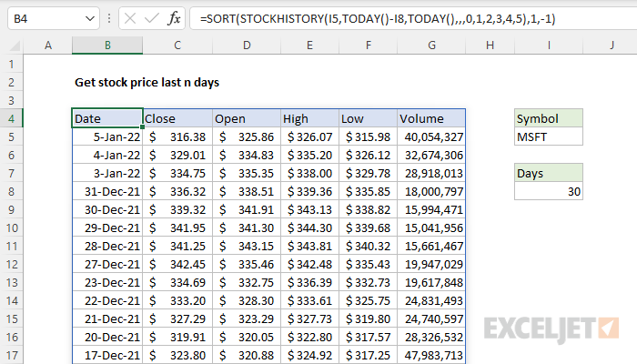637x364 pixels.
Task: Select the title cell 'Get stock price last n days'
Action: 146,82
